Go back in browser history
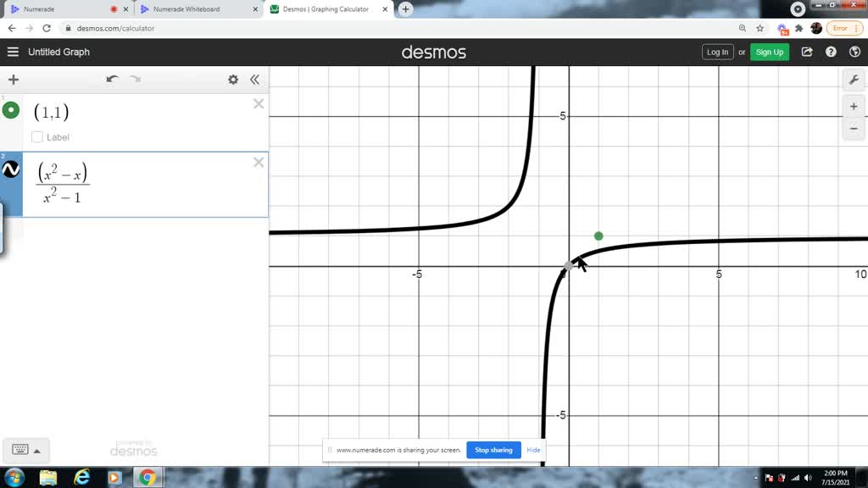Screen dimensions: 868x488 click(x=12, y=28)
